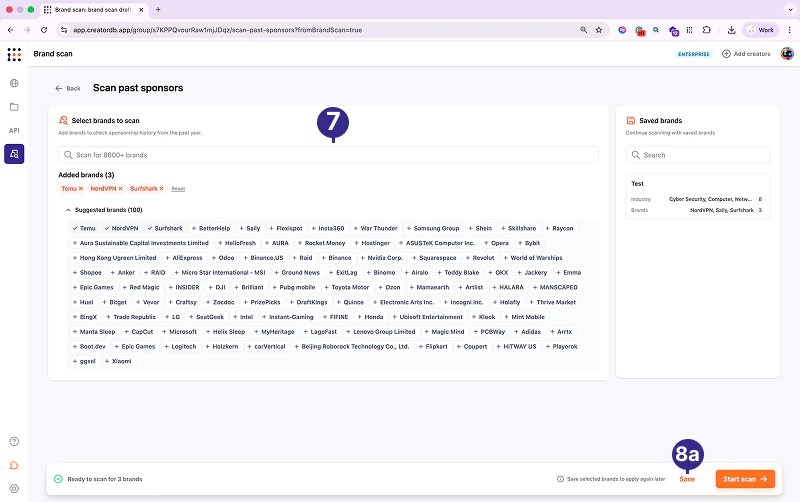The width and height of the screenshot is (800, 502).
Task: Click the browser address bar URL
Action: pos(217,30)
